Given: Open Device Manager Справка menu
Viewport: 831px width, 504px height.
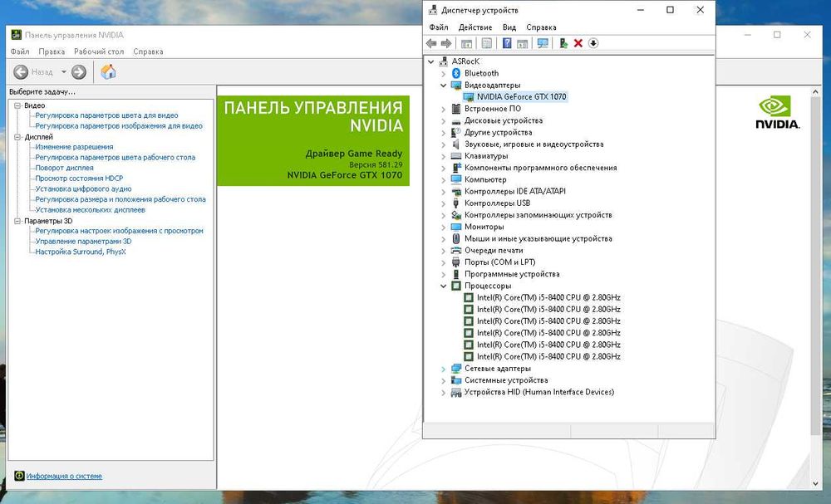Looking at the screenshot, I should (x=541, y=27).
